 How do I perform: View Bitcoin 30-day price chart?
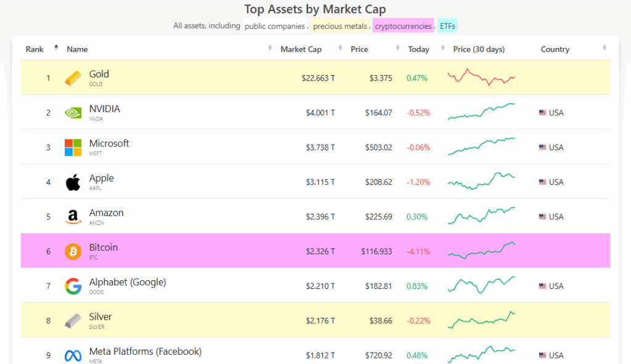click(x=481, y=251)
